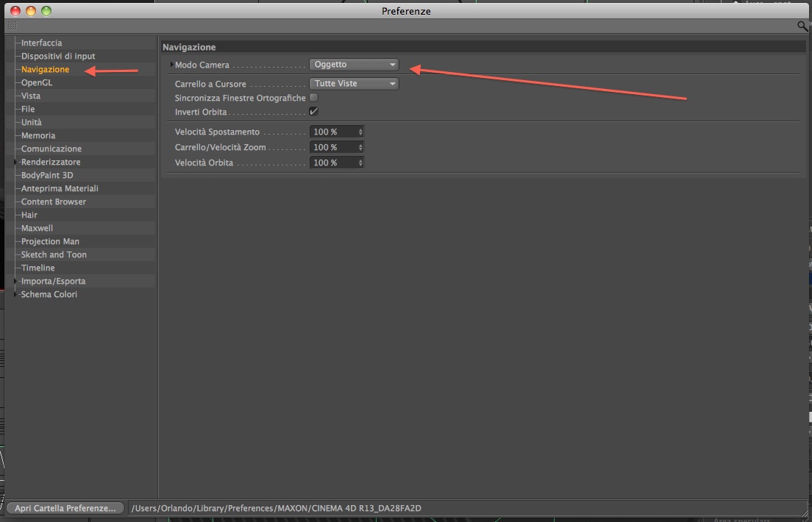Click the dotted grip icon top-left
812x522 pixels.
13,26
